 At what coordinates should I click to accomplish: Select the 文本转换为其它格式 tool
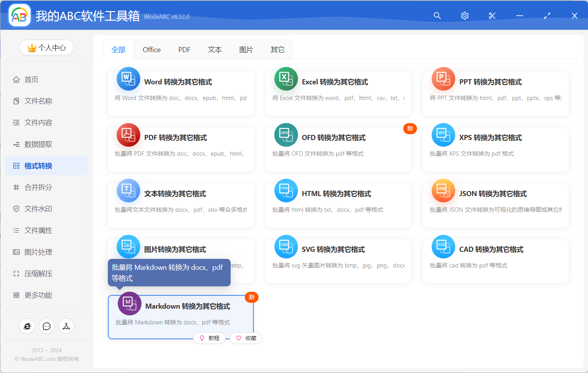pos(180,205)
